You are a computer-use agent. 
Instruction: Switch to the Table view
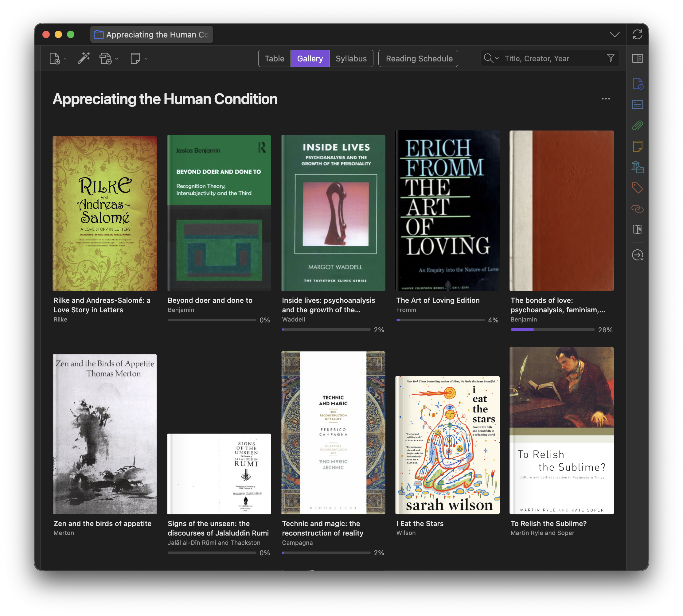274,58
